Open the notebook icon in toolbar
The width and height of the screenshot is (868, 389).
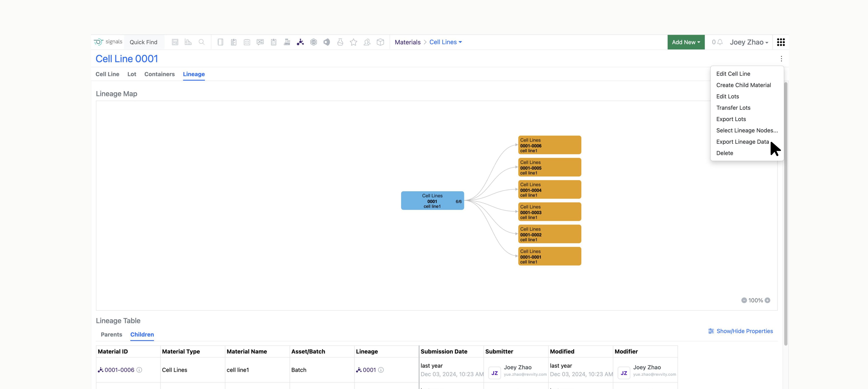pyautogui.click(x=220, y=42)
